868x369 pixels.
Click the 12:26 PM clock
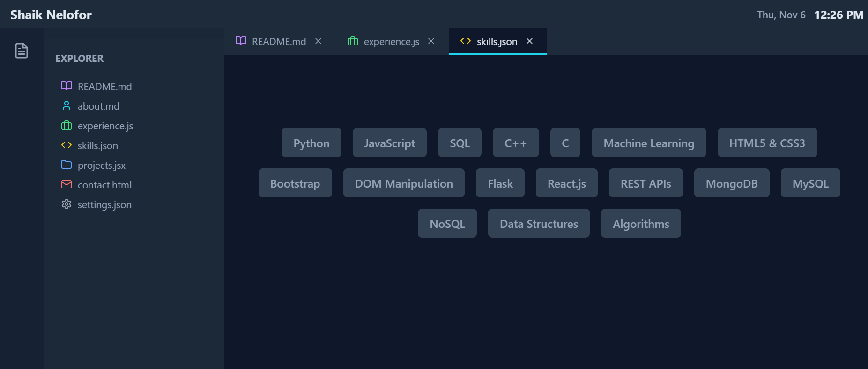pos(839,15)
